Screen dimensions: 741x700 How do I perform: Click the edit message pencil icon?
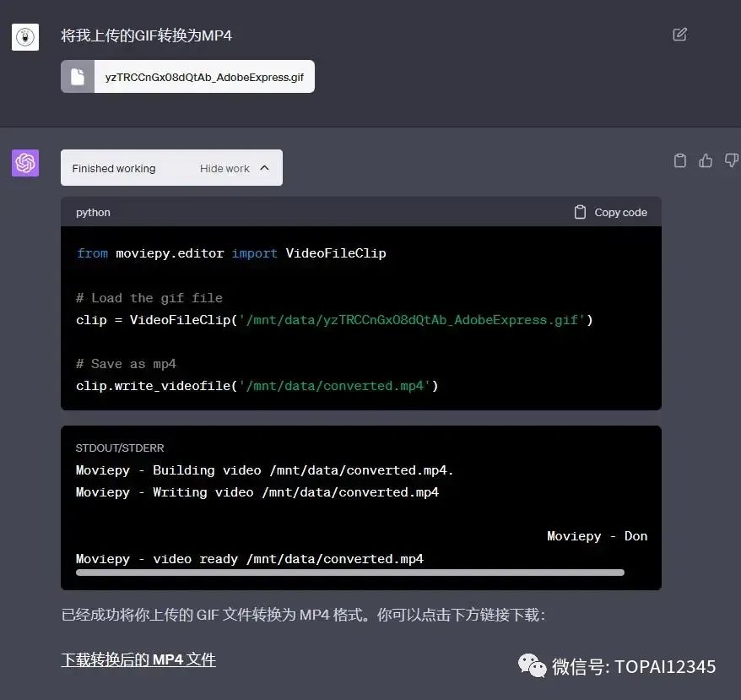(x=679, y=35)
